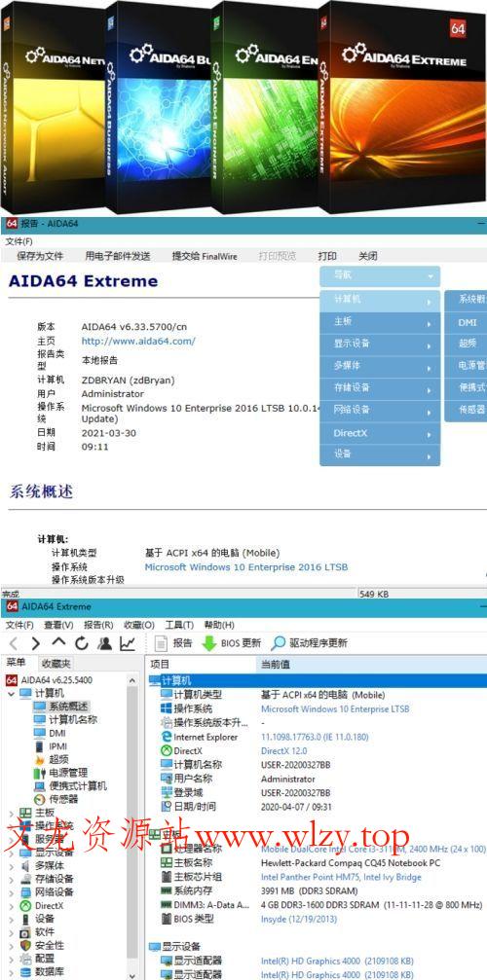Open 工具(T) menu
487x980 pixels.
coord(179,625)
